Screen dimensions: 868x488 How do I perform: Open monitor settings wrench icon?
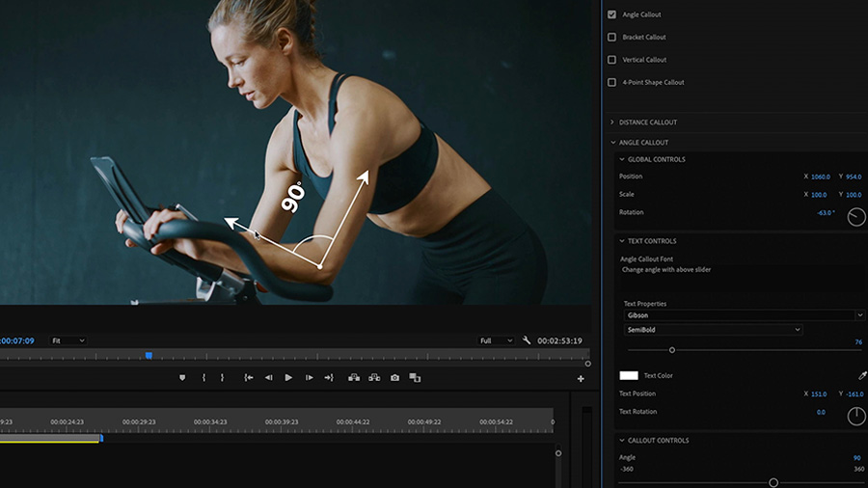527,340
